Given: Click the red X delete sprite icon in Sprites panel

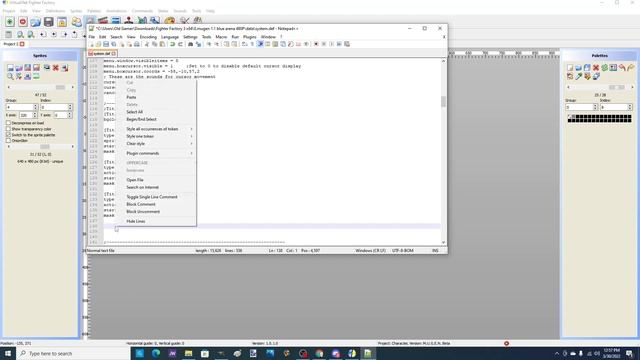Looking at the screenshot, I should (x=56, y=68).
